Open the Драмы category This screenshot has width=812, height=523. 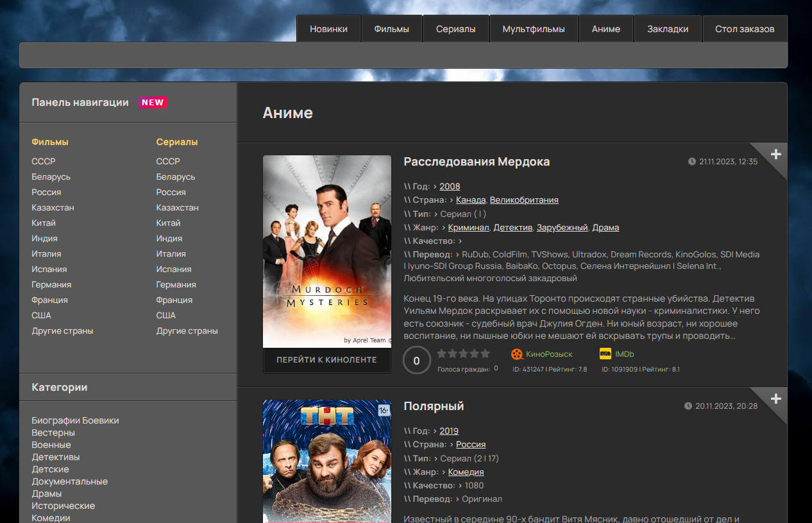[47, 493]
